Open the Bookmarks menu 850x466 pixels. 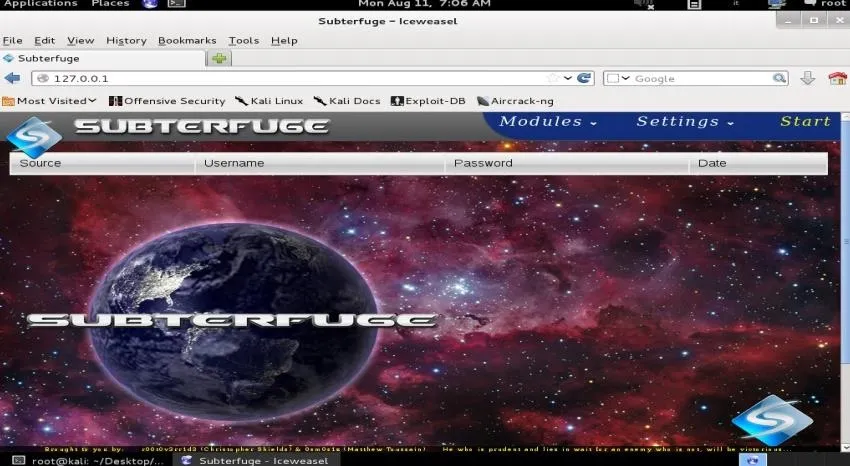click(187, 41)
